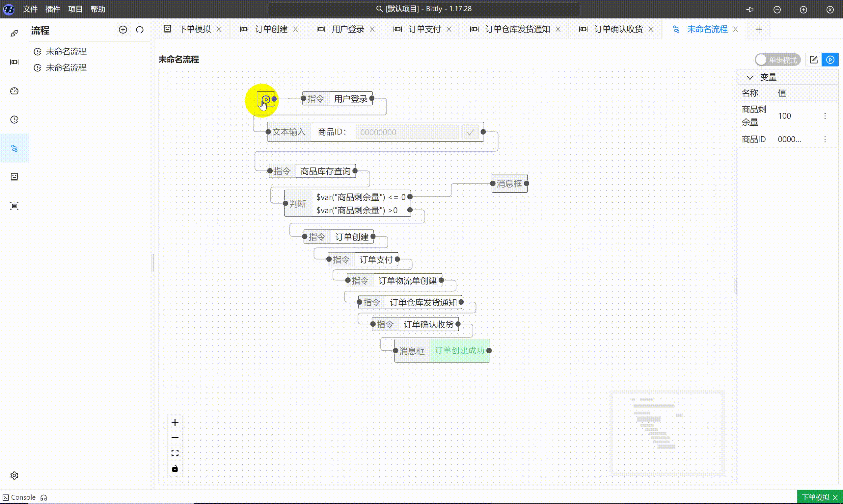Viewport: 843px width, 504px height.
Task: Open the panel/widget icon in the sidebar
Action: 14,177
